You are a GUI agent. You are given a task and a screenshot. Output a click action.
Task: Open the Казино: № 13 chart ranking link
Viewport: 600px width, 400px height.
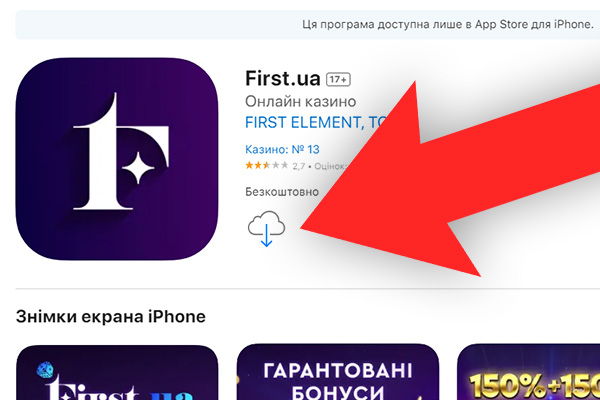[x=282, y=149]
